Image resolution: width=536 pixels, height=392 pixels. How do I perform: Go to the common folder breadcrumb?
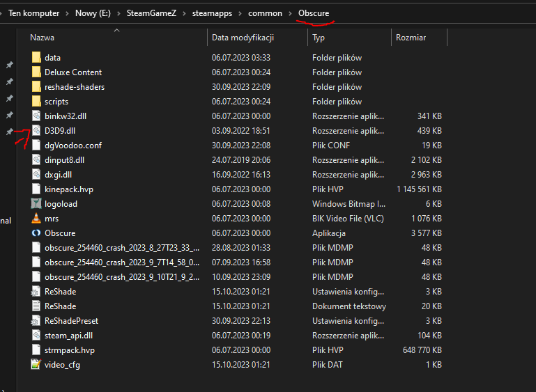(265, 13)
